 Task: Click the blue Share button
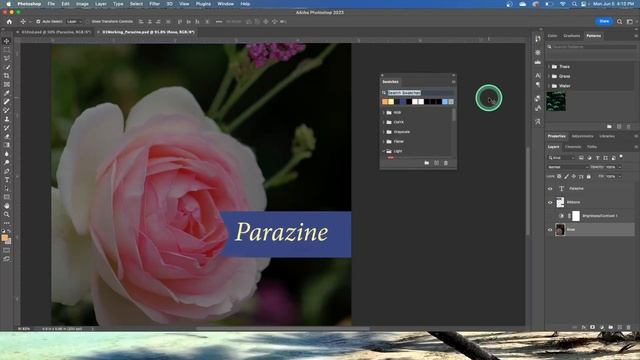(604, 21)
